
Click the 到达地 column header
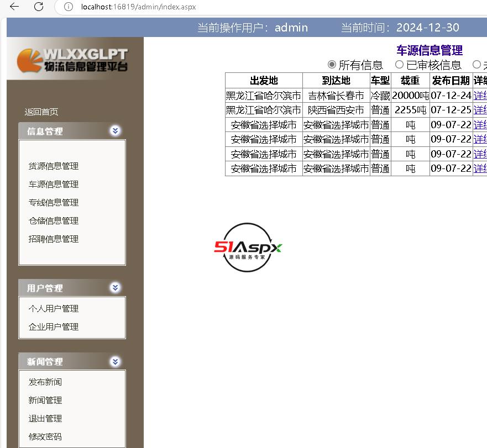tap(336, 81)
